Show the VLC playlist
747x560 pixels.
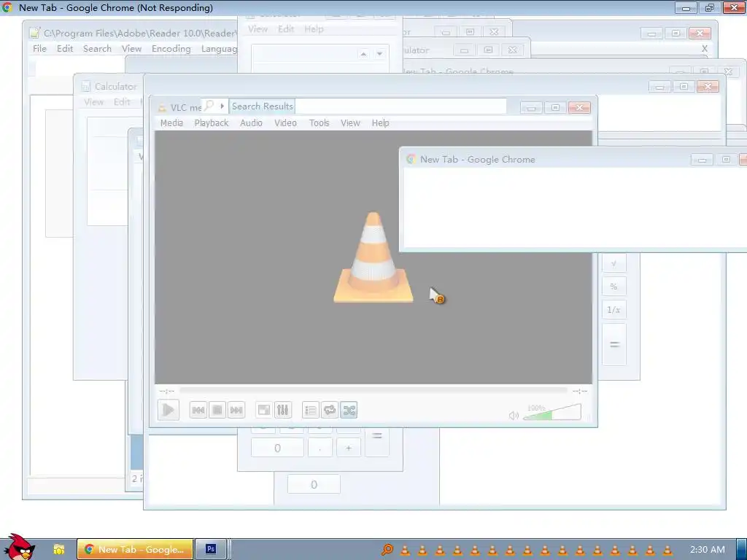(x=311, y=410)
